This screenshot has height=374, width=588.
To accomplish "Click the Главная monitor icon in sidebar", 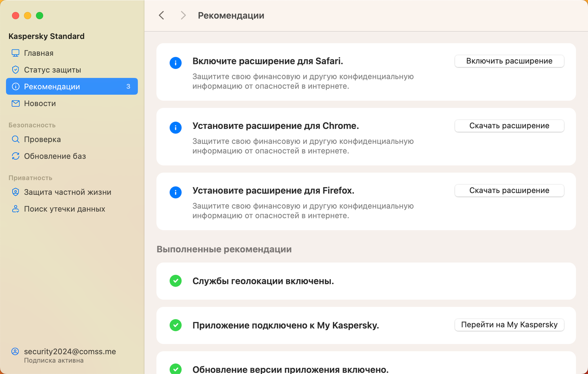I will point(16,53).
